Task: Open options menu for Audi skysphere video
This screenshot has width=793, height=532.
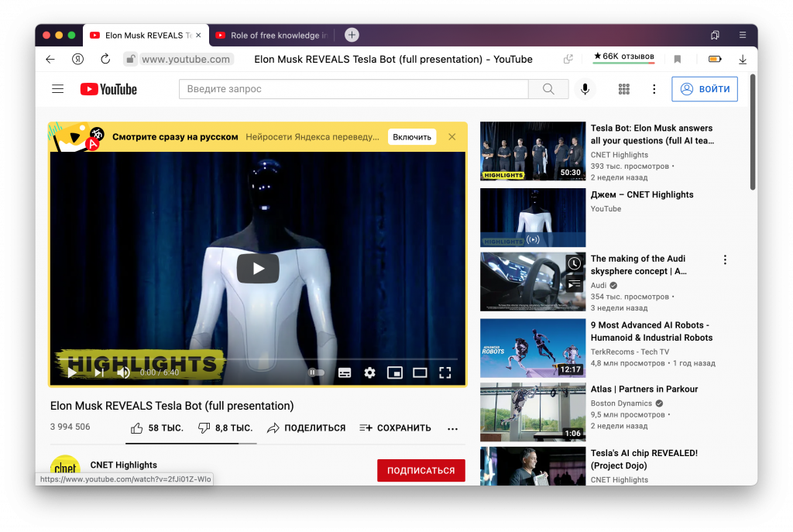Action: click(x=725, y=260)
